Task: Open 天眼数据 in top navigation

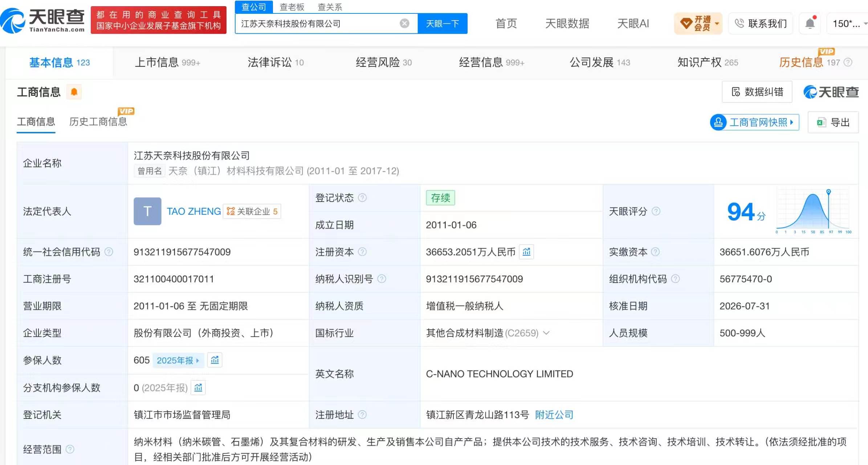Action: 567,24
